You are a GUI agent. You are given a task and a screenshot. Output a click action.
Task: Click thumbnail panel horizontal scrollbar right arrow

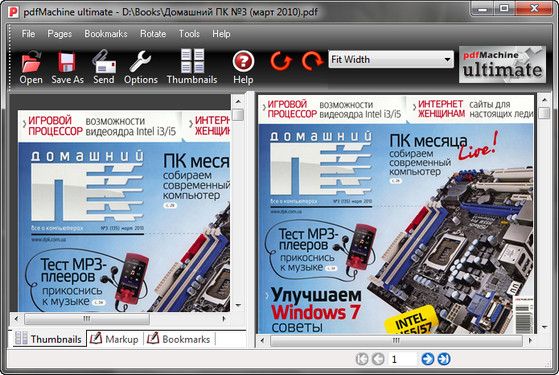coord(224,318)
